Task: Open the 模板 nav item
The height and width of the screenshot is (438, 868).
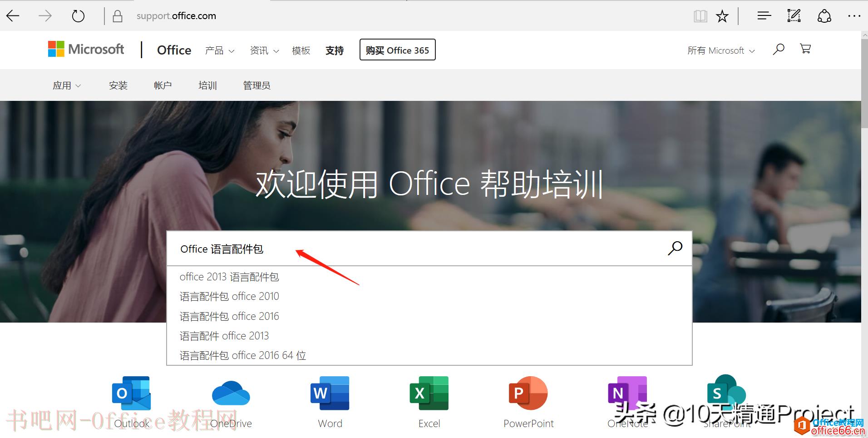Action: click(x=301, y=50)
